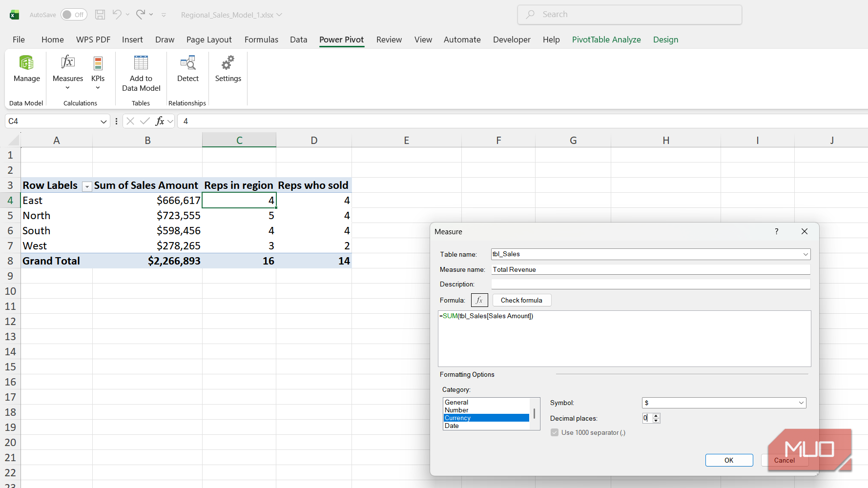Switch to the Home tab
The image size is (868, 488).
[53, 40]
